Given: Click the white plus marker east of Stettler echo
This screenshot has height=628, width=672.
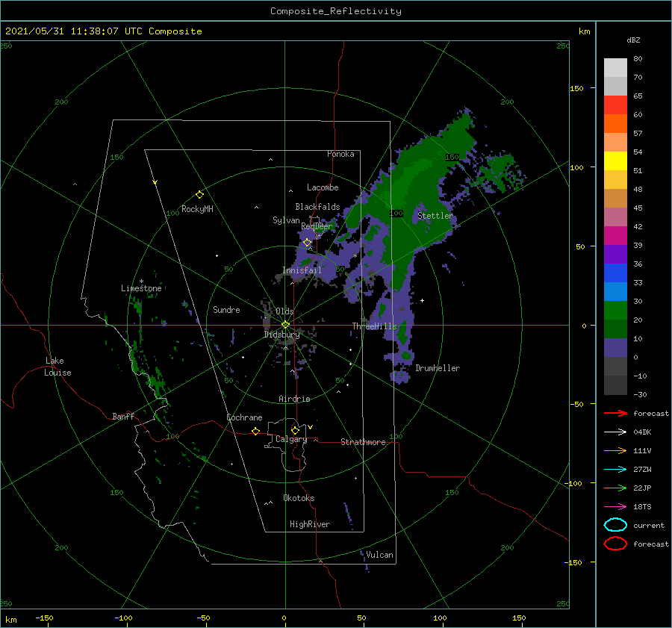Looking at the screenshot, I should [x=422, y=300].
